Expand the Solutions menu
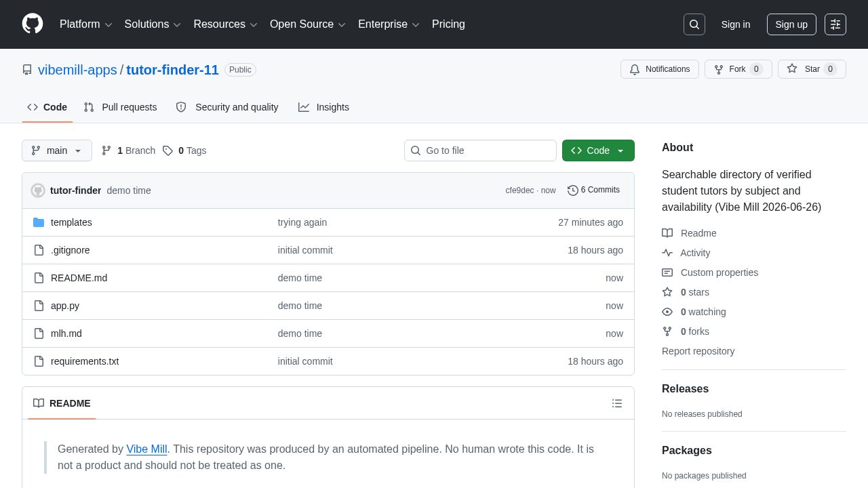Screen dimensions: 868x488 (x=153, y=24)
